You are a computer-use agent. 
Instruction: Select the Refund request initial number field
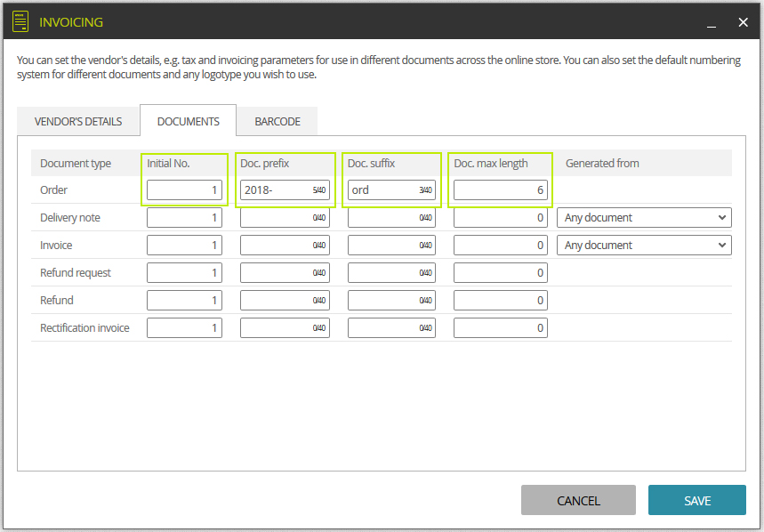point(184,272)
